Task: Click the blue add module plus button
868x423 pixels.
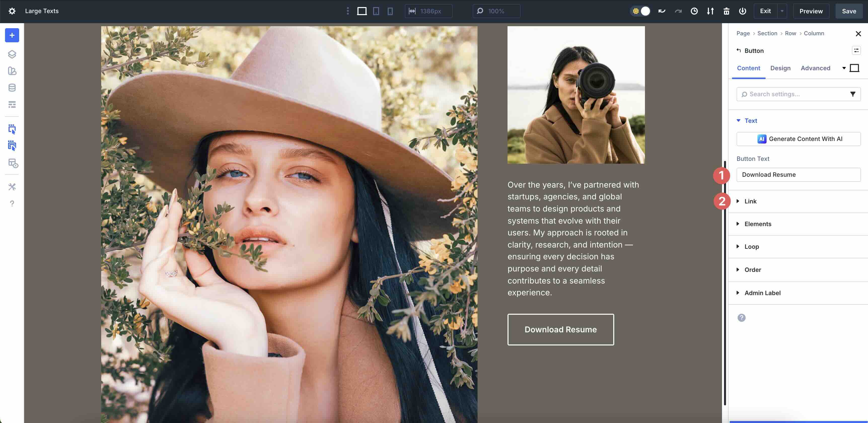Action: [x=12, y=36]
